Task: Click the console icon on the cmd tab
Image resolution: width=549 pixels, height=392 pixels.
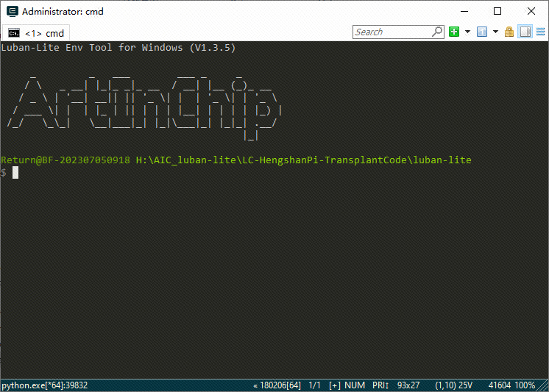Action: 14,33
